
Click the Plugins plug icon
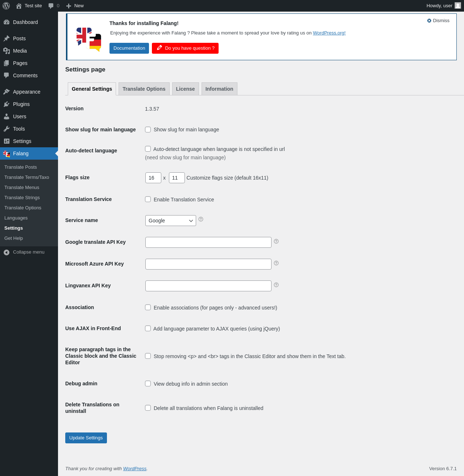tap(7, 104)
